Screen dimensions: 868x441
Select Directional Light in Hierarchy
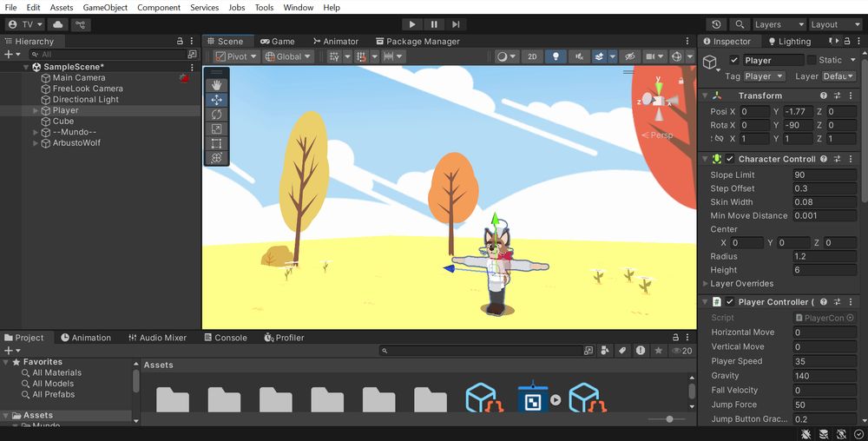point(85,100)
